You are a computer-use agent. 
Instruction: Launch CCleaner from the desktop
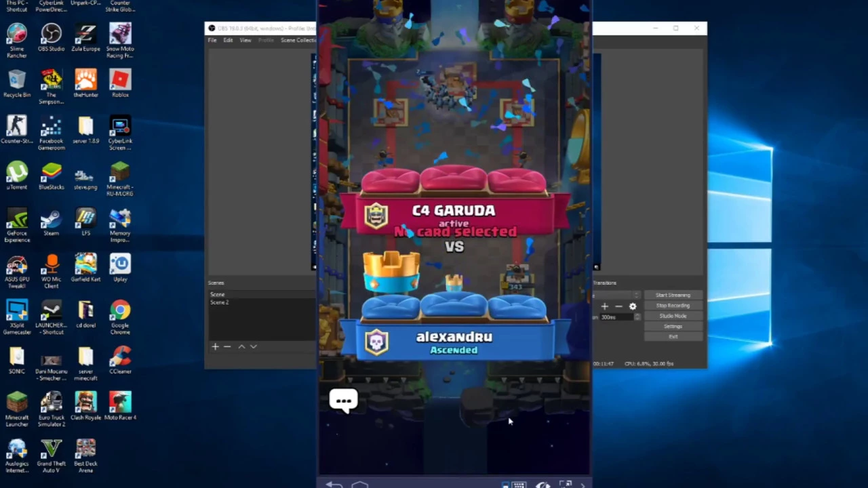pos(120,360)
